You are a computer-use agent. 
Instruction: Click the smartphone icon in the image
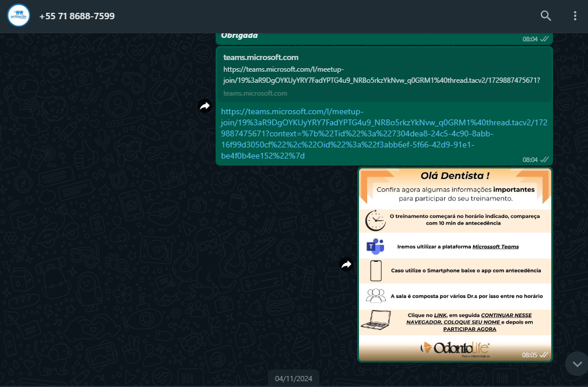pyautogui.click(x=376, y=270)
